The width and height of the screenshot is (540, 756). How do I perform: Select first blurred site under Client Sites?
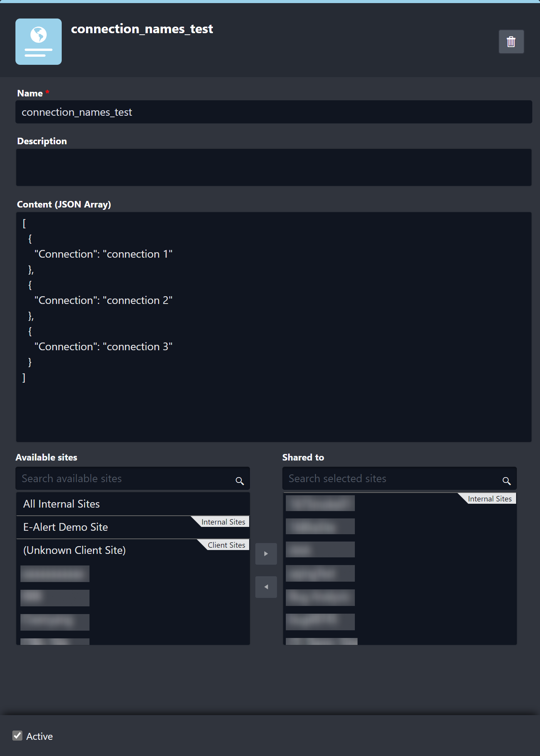[x=55, y=574]
